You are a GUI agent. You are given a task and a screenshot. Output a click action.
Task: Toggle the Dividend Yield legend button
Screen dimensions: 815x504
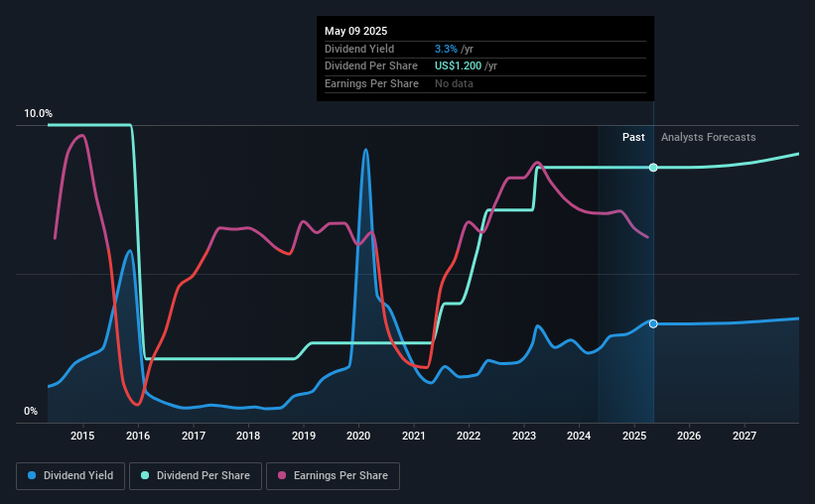70,476
